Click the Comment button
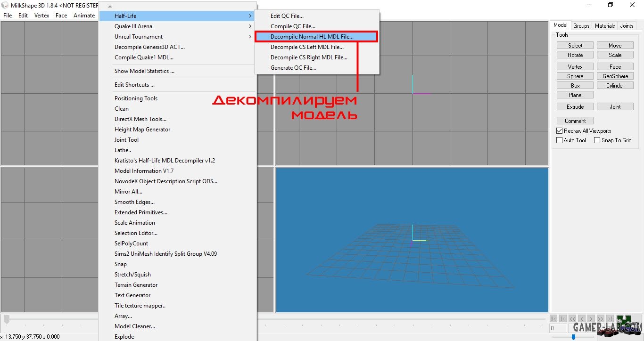 575,121
